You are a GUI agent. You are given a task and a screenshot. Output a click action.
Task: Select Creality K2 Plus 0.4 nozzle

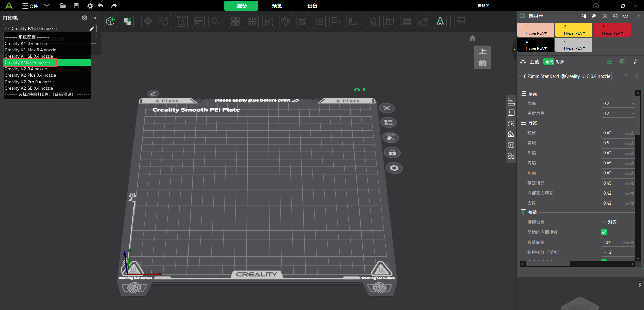[47, 75]
